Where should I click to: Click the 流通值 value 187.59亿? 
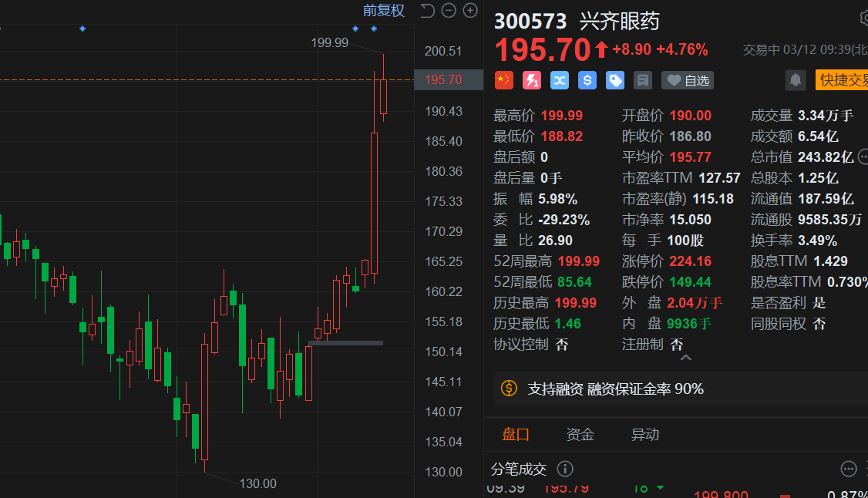826,199
